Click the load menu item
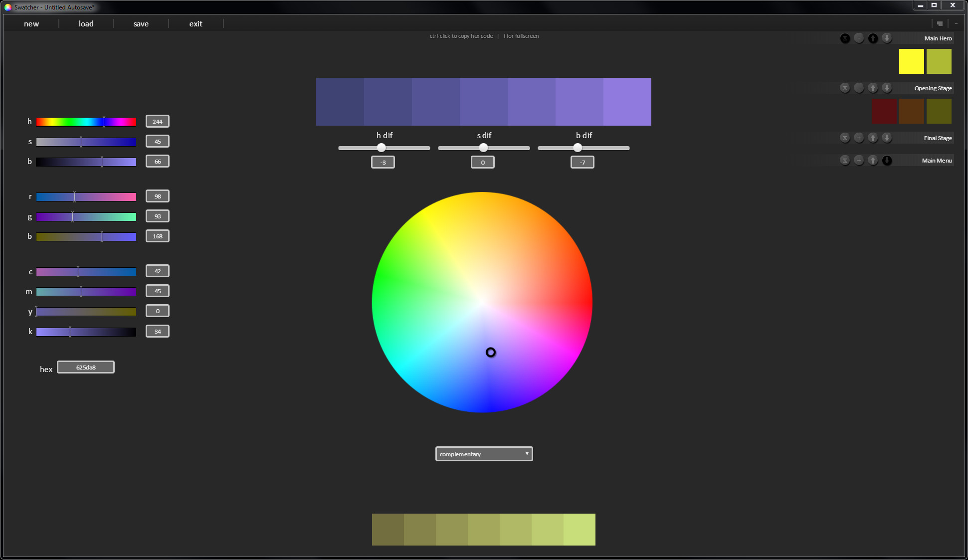This screenshot has height=560, width=968. tap(86, 23)
